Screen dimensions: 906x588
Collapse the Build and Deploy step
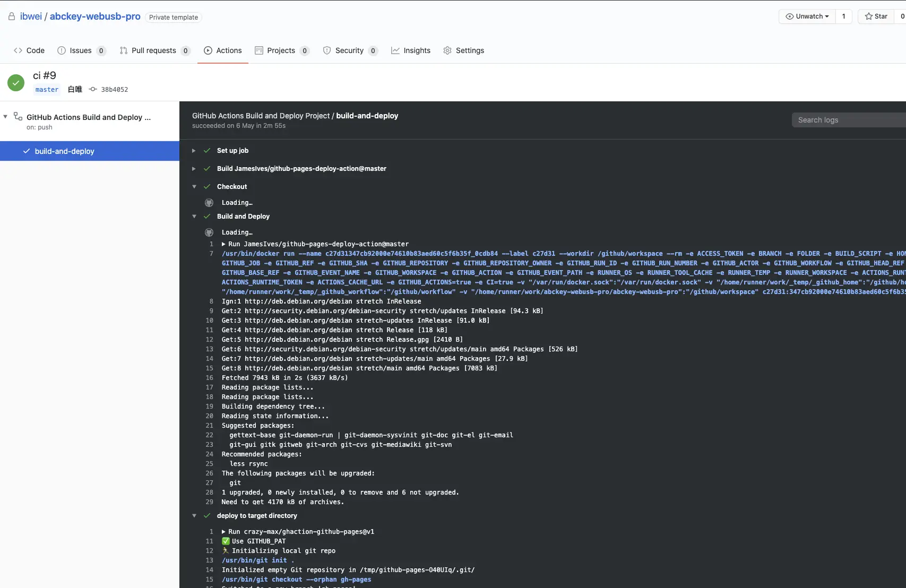click(194, 217)
